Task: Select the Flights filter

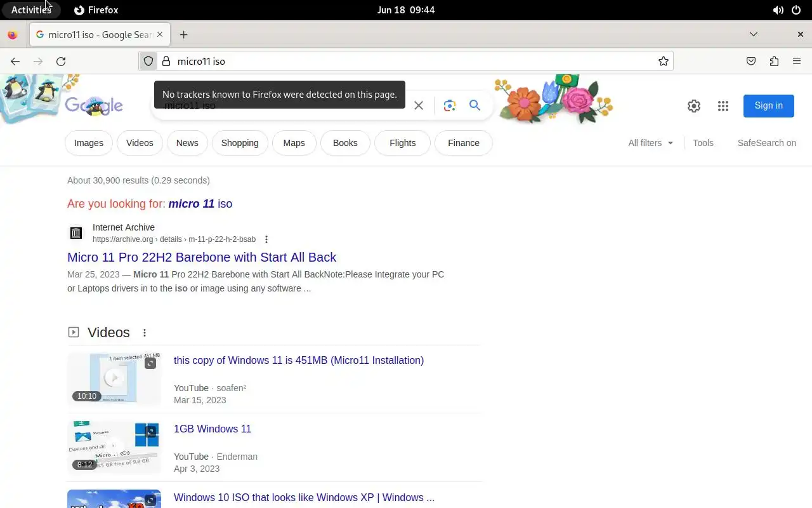Action: (403, 143)
